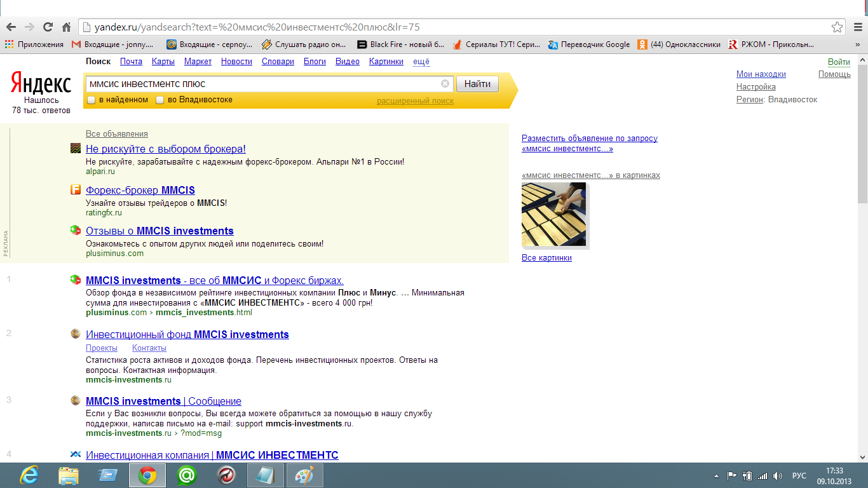The image size is (868, 488).
Task: Open gold bars image thumbnail
Action: 554,215
